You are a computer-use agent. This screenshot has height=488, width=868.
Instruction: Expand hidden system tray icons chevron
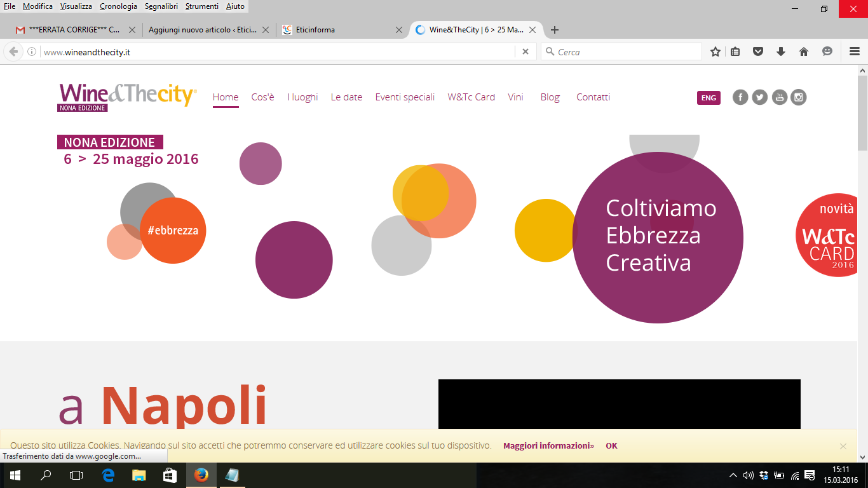pos(733,475)
